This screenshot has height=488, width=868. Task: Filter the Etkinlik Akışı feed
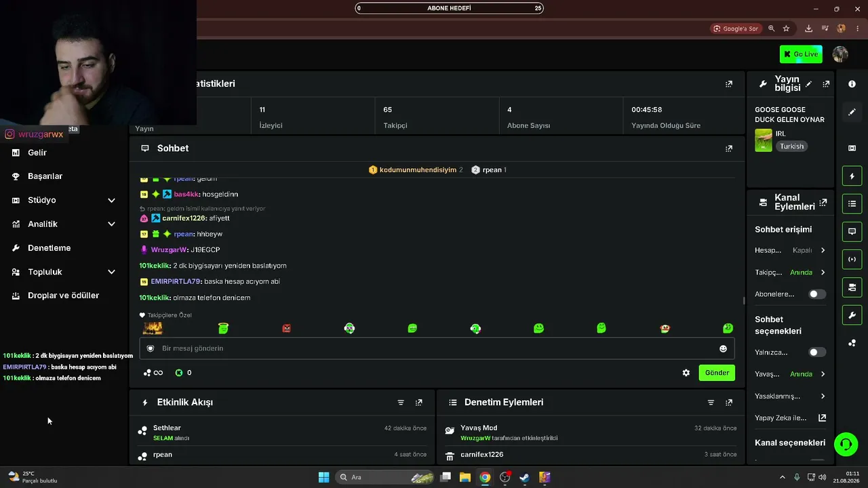click(401, 403)
